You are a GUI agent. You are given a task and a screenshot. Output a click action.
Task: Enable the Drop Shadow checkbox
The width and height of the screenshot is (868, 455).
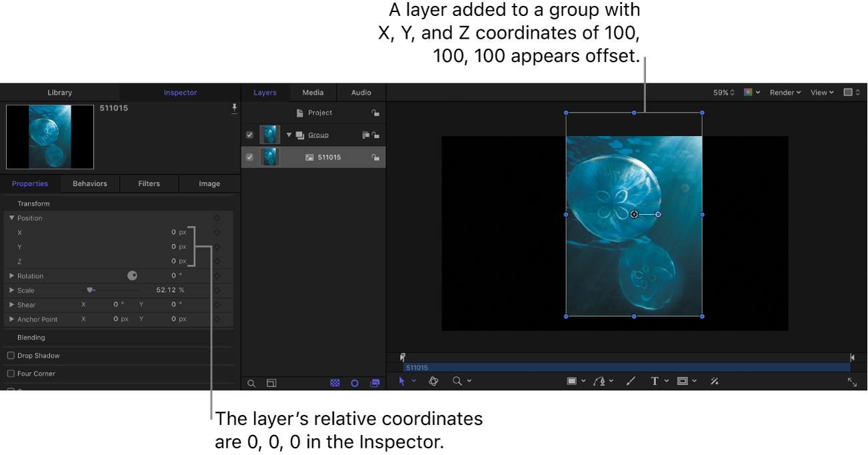pos(11,356)
